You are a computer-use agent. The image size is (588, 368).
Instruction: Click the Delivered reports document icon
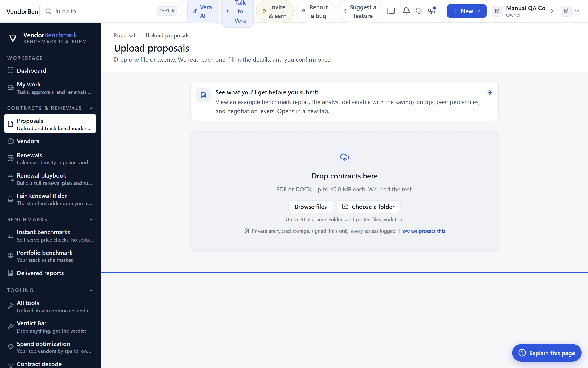pos(10,273)
